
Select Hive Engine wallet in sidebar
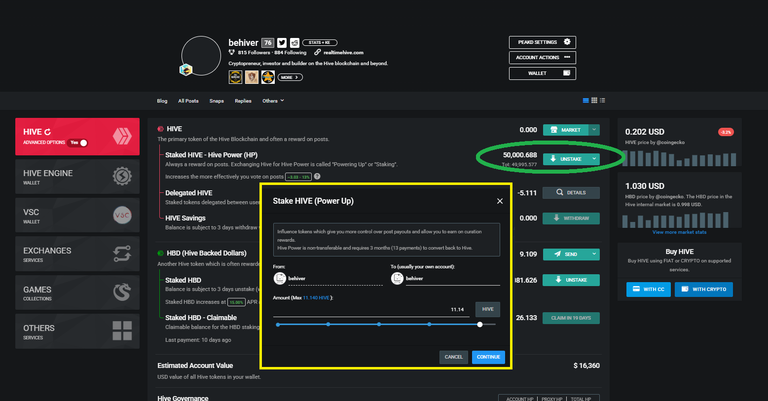(x=77, y=176)
